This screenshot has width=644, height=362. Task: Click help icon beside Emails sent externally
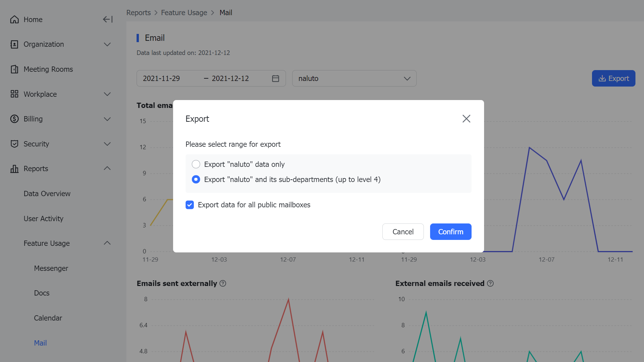tap(223, 283)
